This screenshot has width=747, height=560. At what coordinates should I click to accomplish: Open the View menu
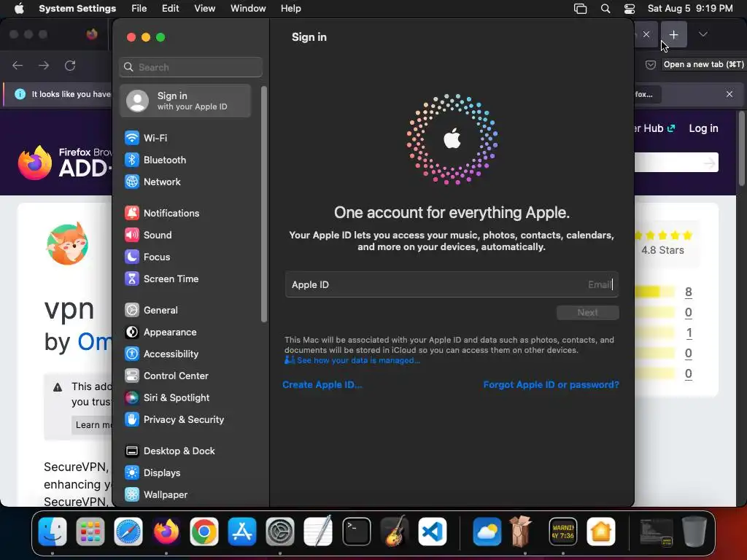(205, 9)
